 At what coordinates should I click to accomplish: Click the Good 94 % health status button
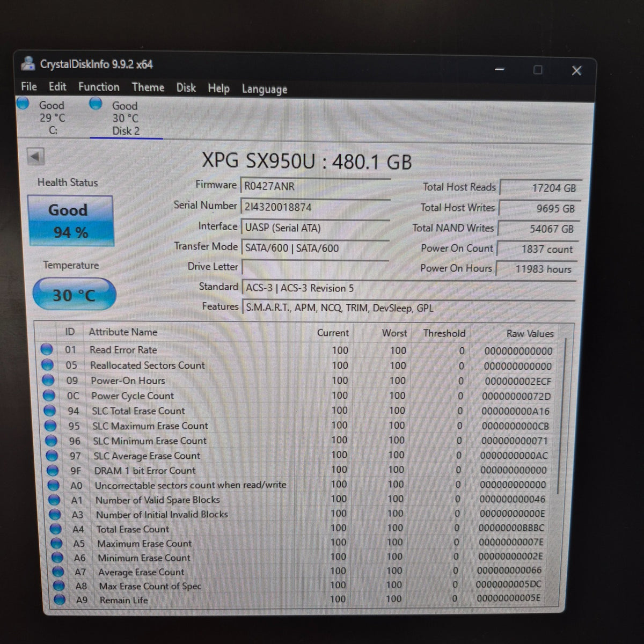(70, 221)
